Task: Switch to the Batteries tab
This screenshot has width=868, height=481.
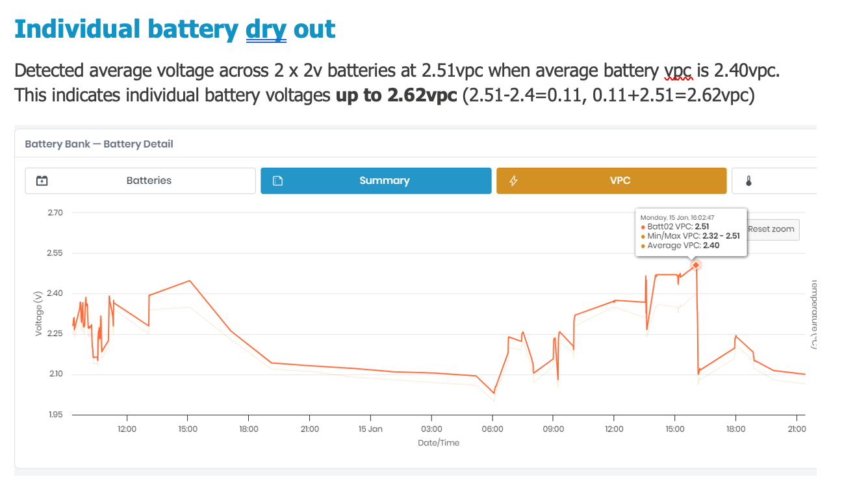Action: point(149,181)
